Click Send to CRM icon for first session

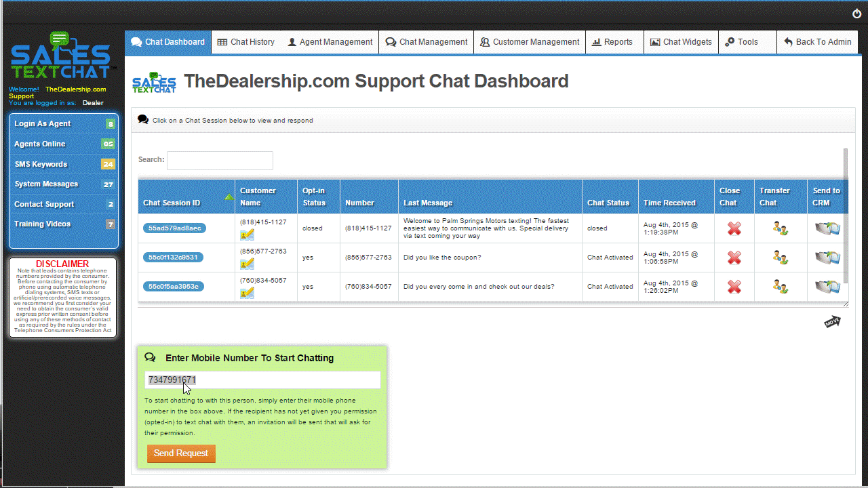[x=827, y=229]
